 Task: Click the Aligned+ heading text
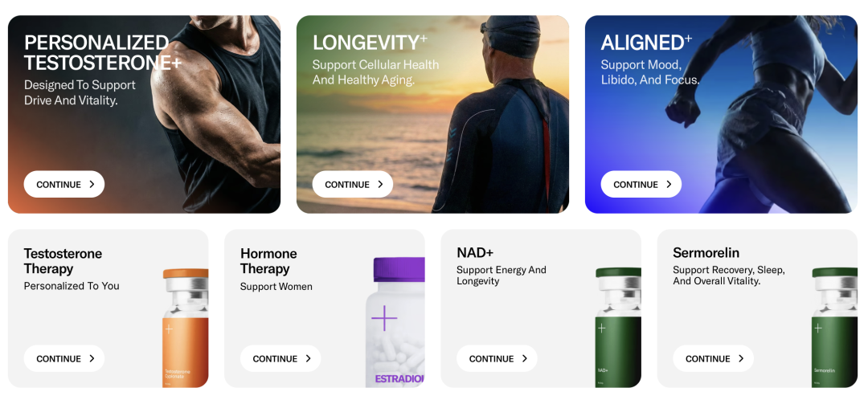pos(646,43)
